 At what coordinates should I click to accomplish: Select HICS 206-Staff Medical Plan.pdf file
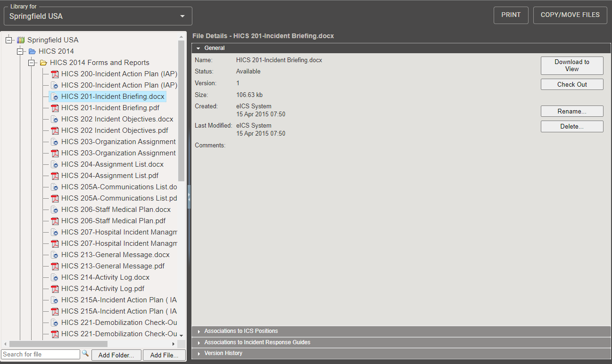click(113, 221)
